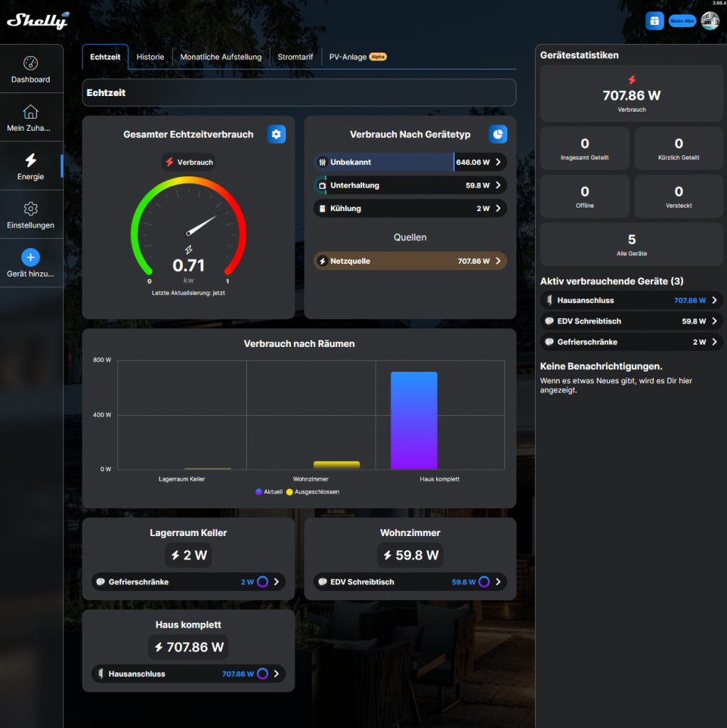Viewport: 727px width, 728px height.
Task: Expand the Netzquelle source row chevron
Action: pyautogui.click(x=498, y=261)
